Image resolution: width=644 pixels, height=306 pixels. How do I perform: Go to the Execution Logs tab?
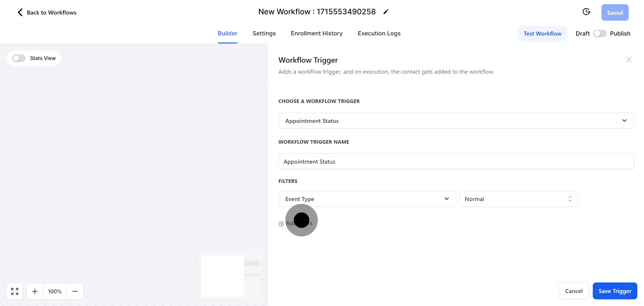pos(379,33)
